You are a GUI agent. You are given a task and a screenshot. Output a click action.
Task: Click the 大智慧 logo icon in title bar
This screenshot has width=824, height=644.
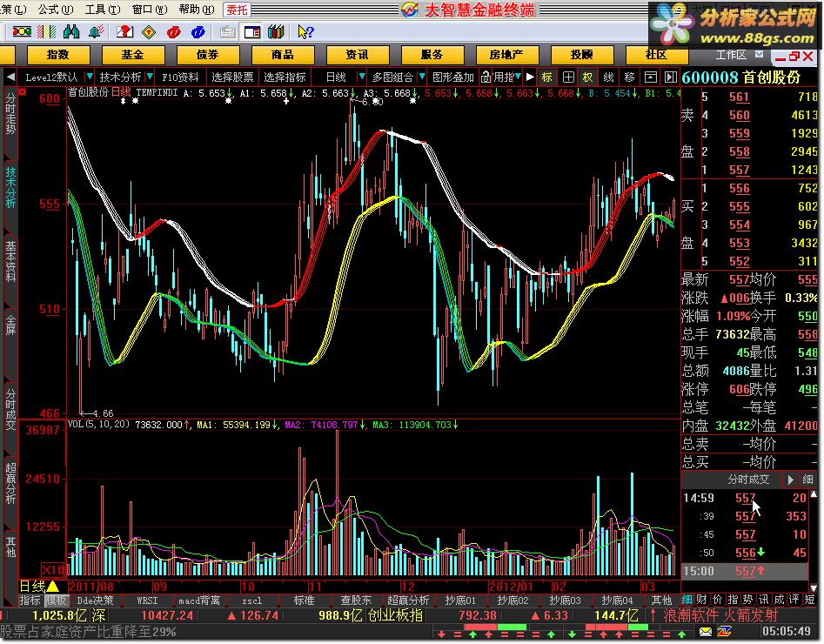pyautogui.click(x=409, y=10)
